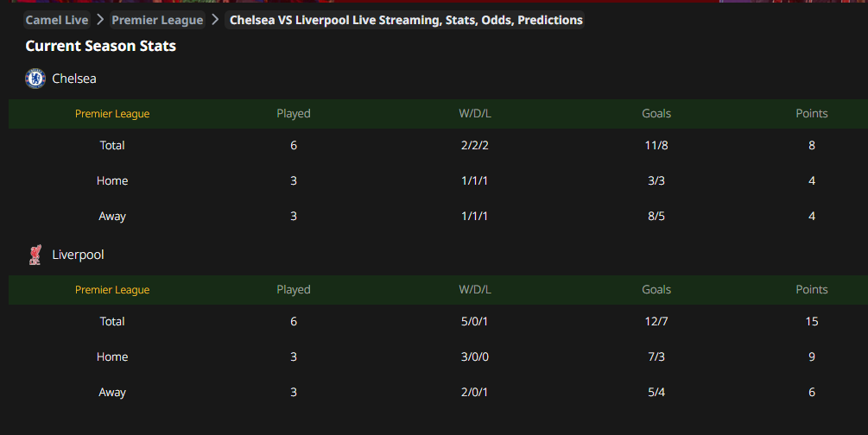Click the Chelsea club crest icon
The height and width of the screenshot is (435, 868).
pos(35,79)
